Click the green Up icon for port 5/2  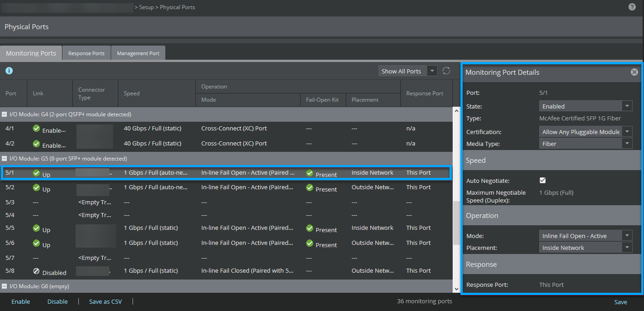[x=36, y=187]
